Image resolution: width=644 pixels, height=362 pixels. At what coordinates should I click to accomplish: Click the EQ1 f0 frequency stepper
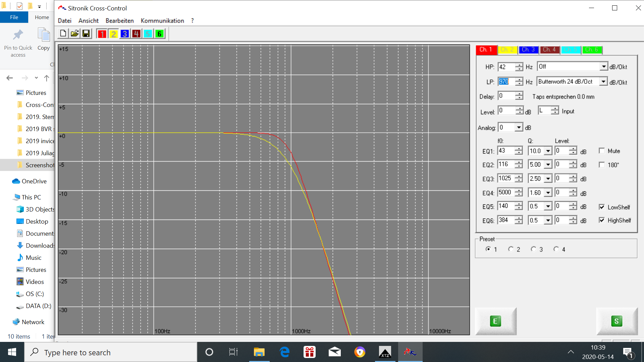519,151
